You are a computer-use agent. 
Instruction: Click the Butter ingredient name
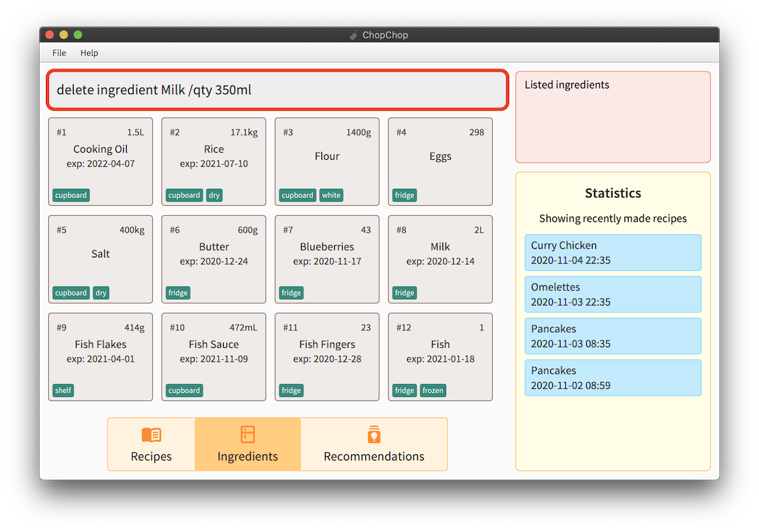[214, 247]
